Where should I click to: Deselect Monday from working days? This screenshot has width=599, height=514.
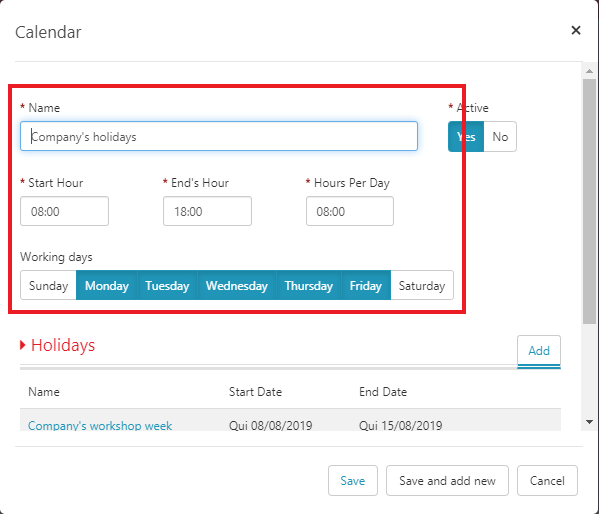click(107, 285)
